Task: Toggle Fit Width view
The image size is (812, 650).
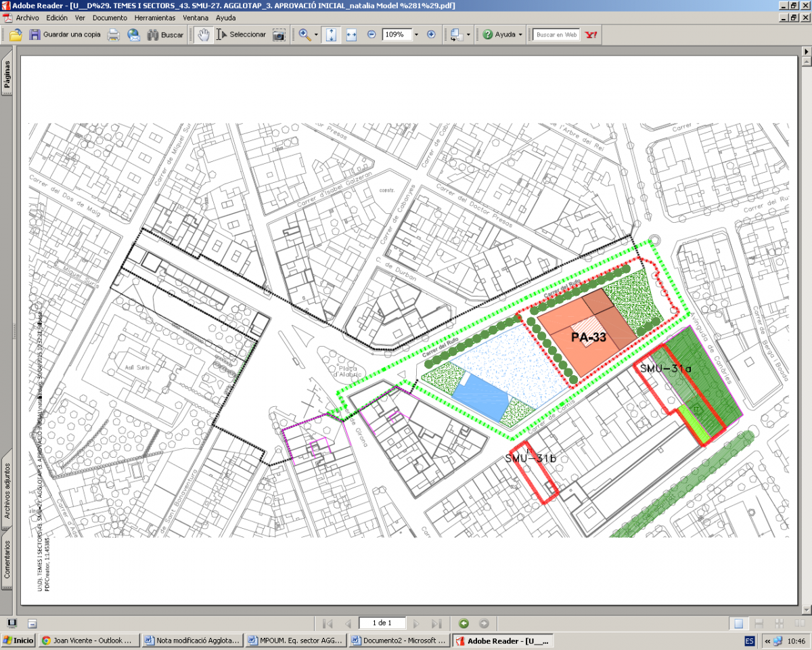Action: (351, 35)
